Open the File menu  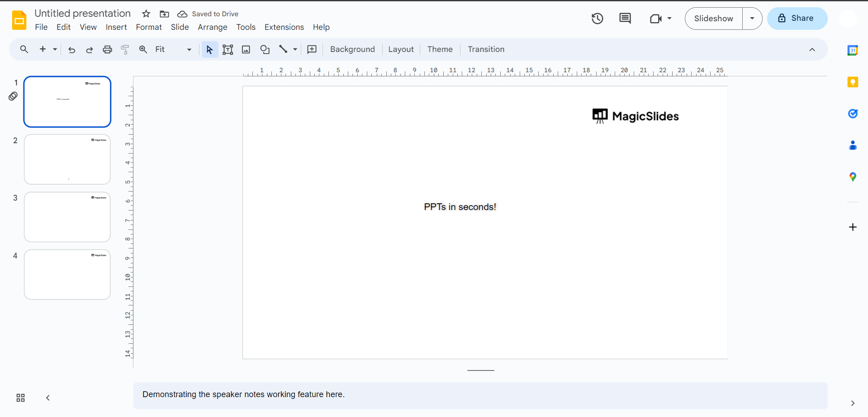(41, 27)
